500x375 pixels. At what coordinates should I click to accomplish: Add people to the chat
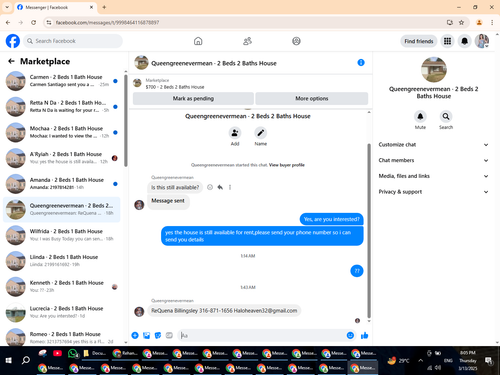click(235, 133)
